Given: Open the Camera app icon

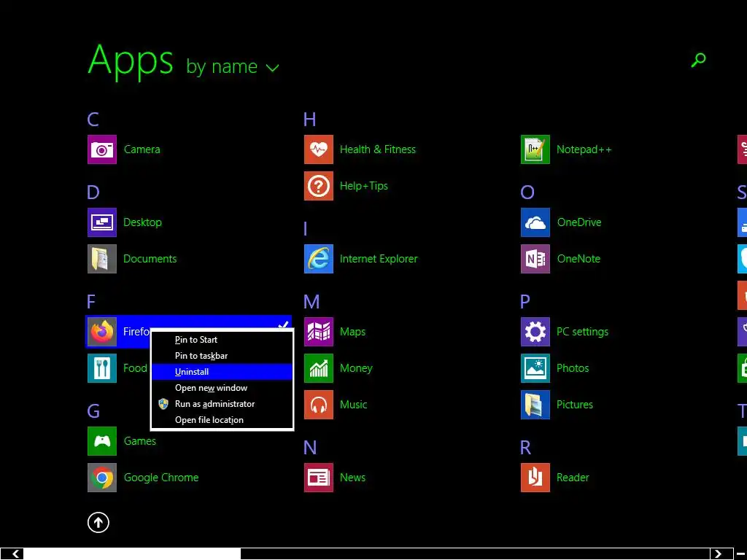Looking at the screenshot, I should click(102, 149).
